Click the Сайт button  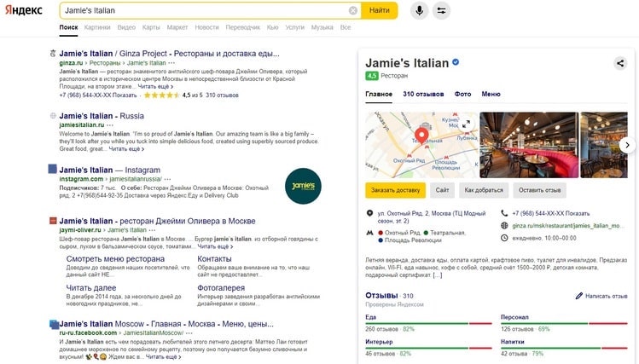click(442, 190)
